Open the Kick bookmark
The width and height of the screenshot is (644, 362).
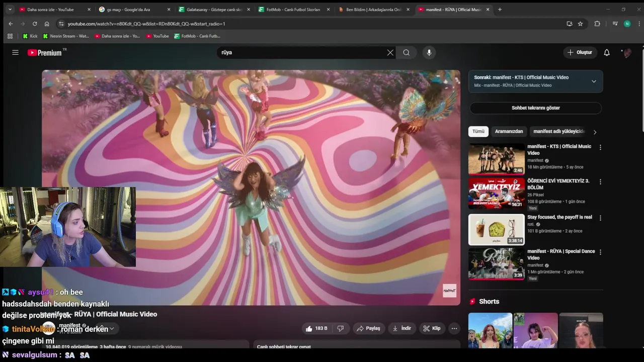(x=30, y=36)
